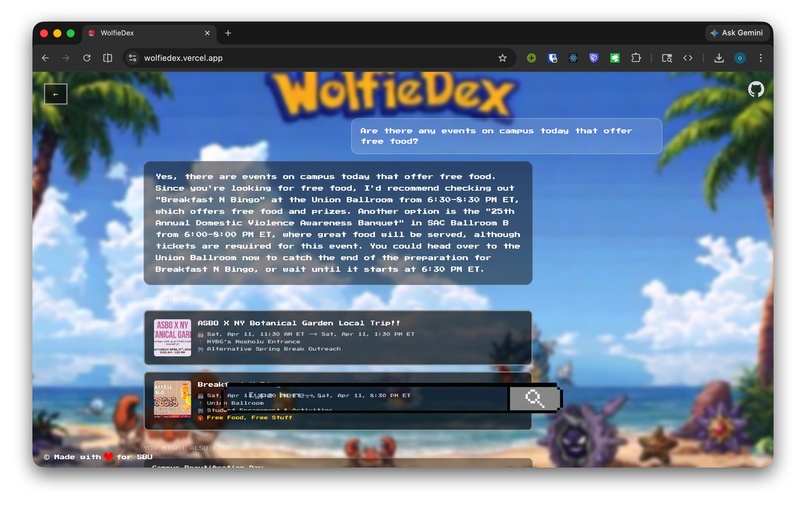
Task: Click the in-page back arrow button
Action: click(x=56, y=94)
